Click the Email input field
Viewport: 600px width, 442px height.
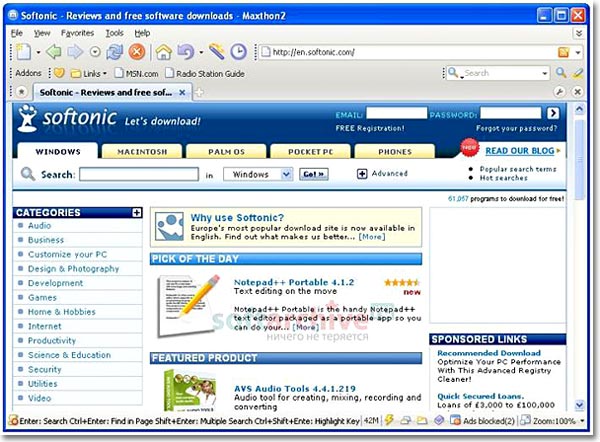click(x=396, y=113)
